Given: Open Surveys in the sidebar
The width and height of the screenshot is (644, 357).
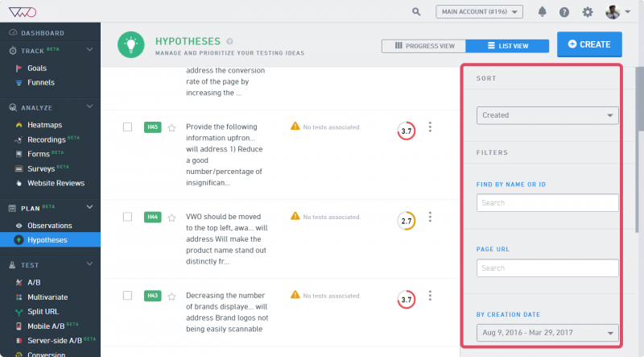Looking at the screenshot, I should pos(41,168).
